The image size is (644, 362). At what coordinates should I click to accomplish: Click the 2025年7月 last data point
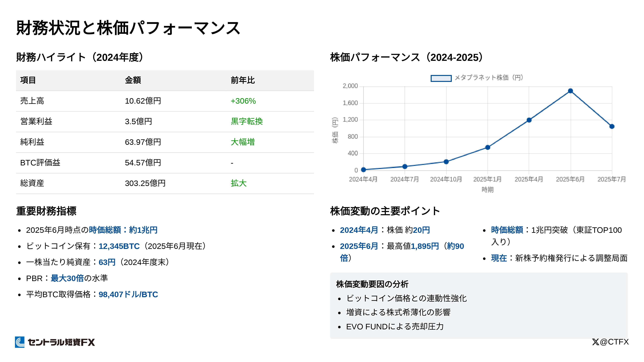point(612,126)
